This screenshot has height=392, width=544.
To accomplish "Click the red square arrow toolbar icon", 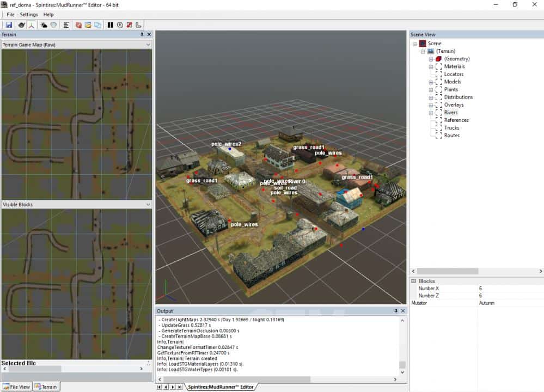I will click(129, 25).
